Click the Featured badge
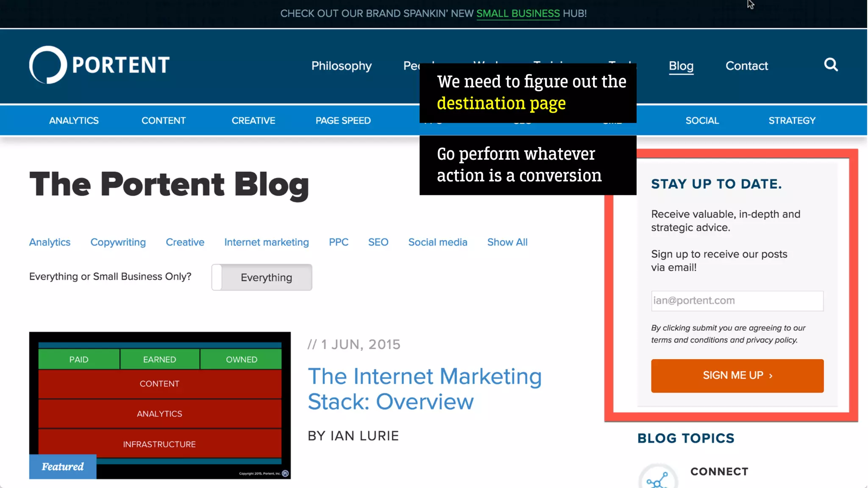Image resolution: width=868 pixels, height=488 pixels. 63,467
